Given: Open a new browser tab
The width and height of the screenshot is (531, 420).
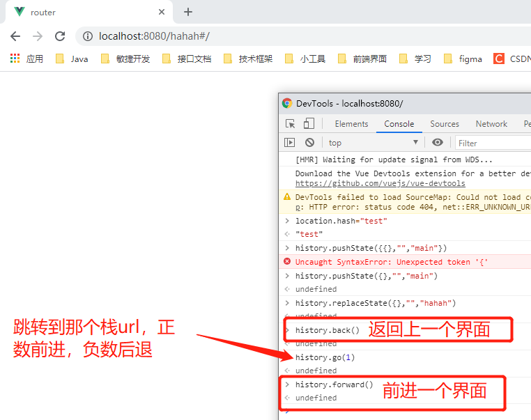Looking at the screenshot, I should tap(188, 12).
